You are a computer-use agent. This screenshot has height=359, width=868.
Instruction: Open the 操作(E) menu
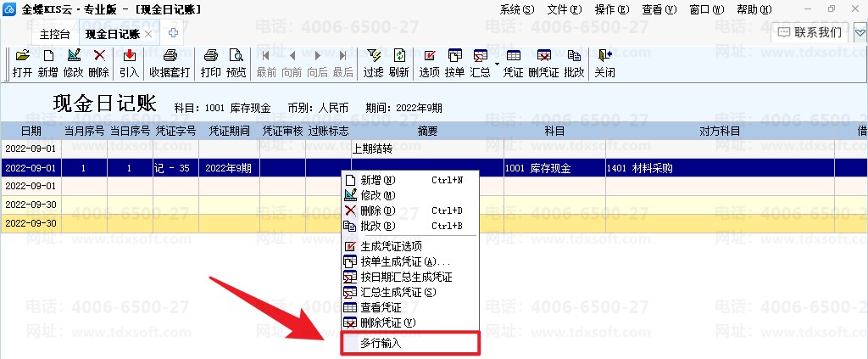tap(612, 9)
